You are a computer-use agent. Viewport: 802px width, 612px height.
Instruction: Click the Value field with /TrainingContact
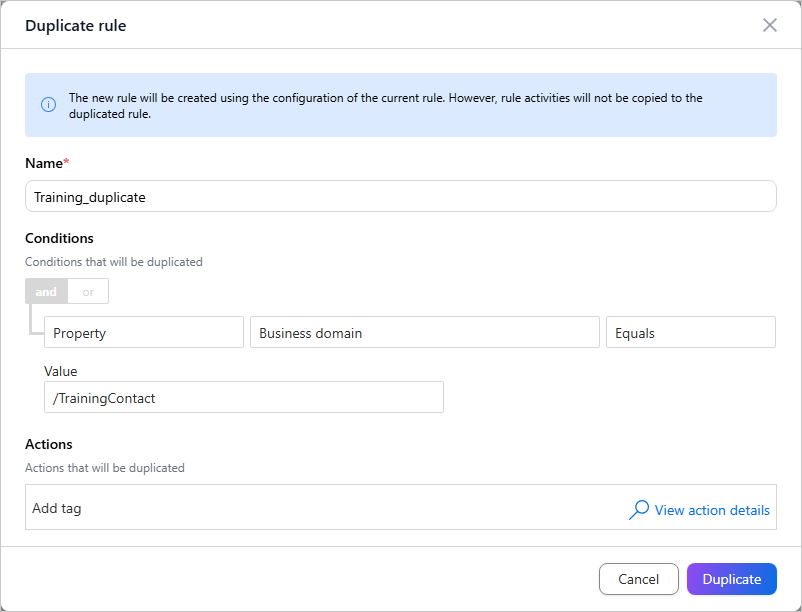(243, 397)
